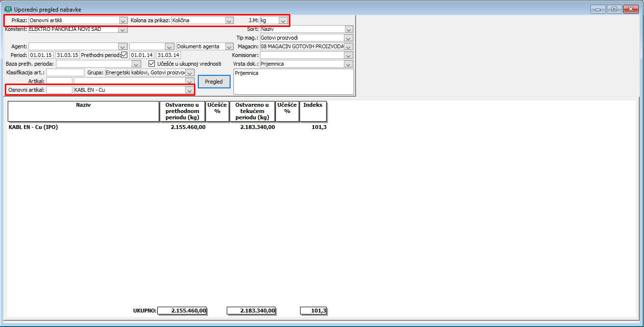644x327 pixels.
Task: Expand the Vrsta dok. dropdown
Action: click(x=348, y=64)
